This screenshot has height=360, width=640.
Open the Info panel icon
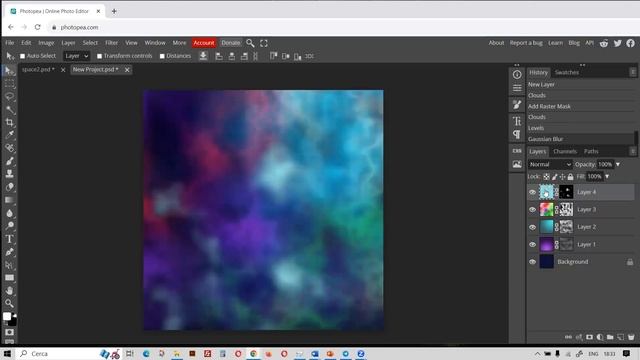[x=517, y=75]
